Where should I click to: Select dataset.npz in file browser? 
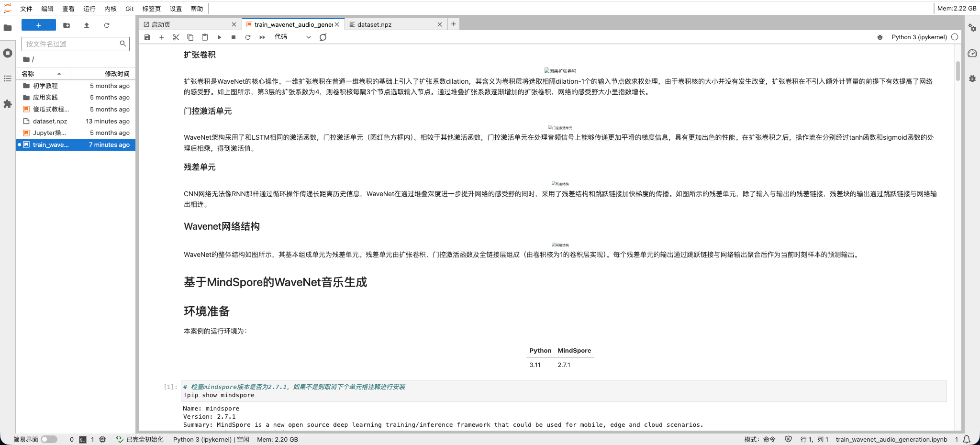click(x=76, y=121)
